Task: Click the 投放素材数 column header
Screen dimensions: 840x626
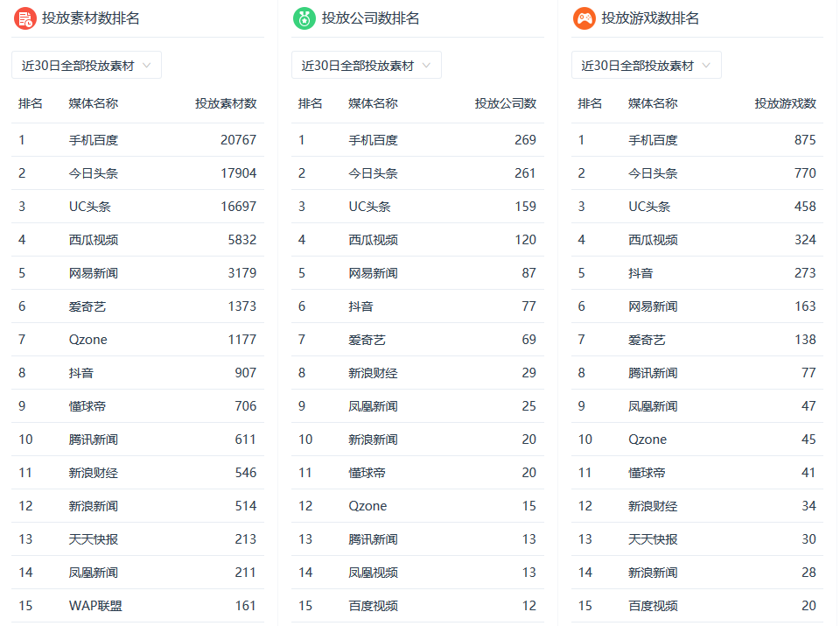Action: click(x=226, y=103)
